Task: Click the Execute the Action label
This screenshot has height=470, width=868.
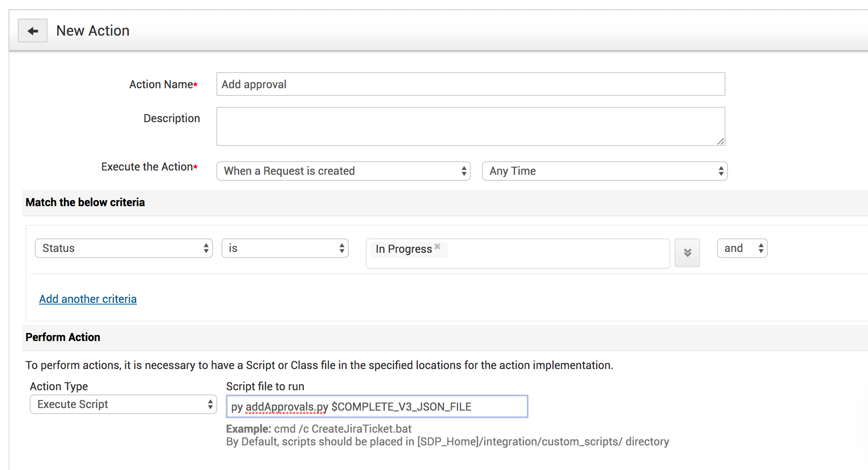Action: coord(147,167)
